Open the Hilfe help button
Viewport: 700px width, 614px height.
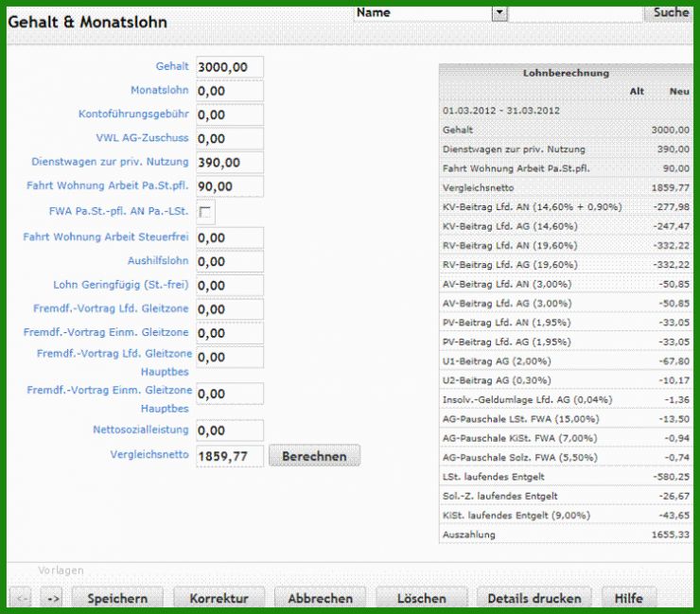629,598
